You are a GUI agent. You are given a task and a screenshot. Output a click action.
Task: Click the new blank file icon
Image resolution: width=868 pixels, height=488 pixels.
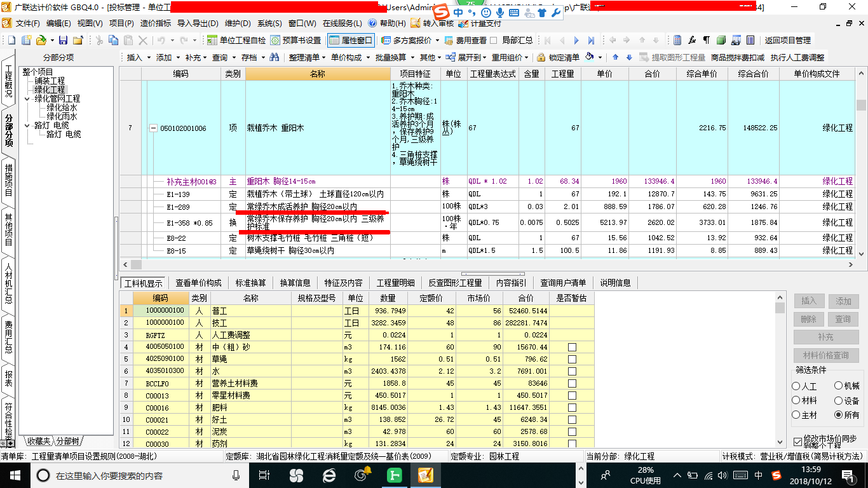11,40
